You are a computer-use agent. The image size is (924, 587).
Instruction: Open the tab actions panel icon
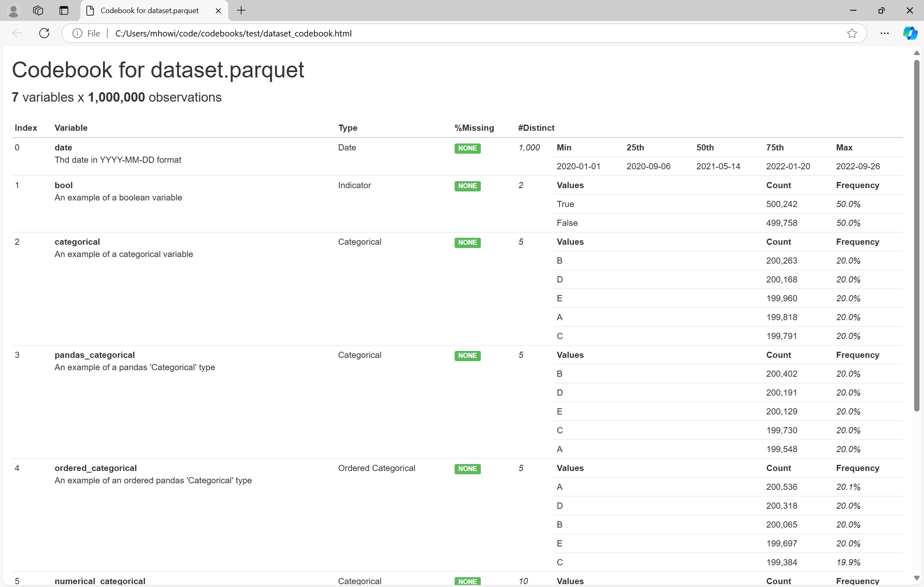pos(64,10)
